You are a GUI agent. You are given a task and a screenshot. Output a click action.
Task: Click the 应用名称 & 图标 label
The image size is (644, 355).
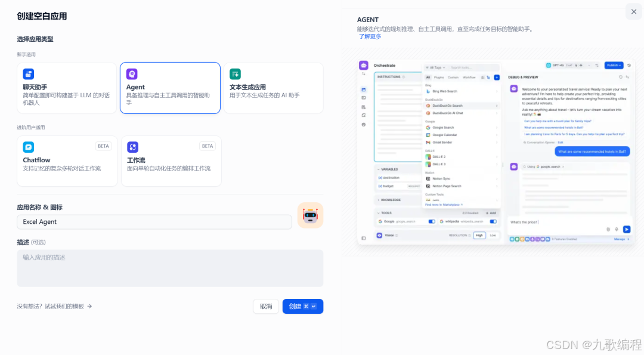pyautogui.click(x=40, y=208)
